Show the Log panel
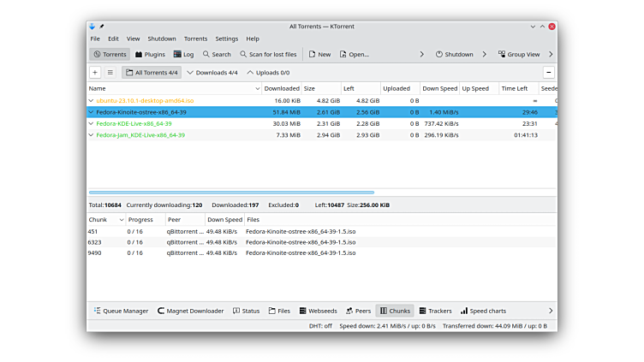 pos(183,54)
